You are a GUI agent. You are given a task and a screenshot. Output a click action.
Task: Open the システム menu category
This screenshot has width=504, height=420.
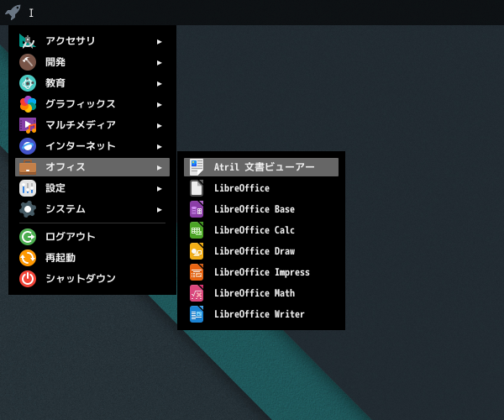92,209
